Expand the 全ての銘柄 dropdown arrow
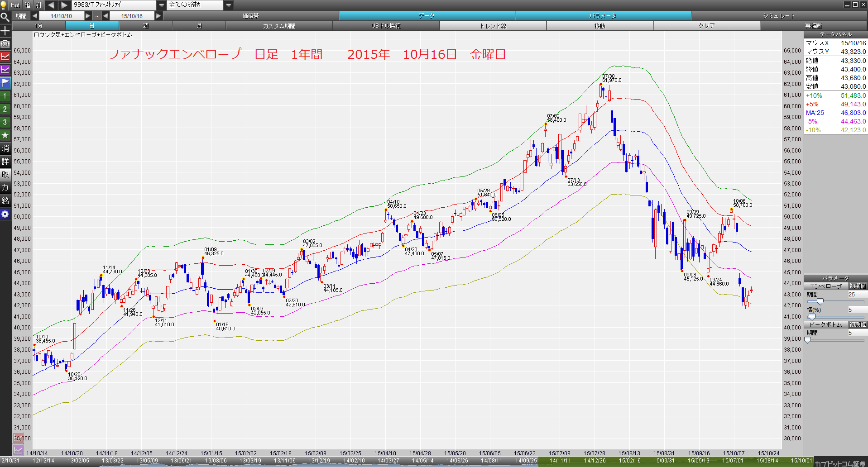 (x=229, y=5)
